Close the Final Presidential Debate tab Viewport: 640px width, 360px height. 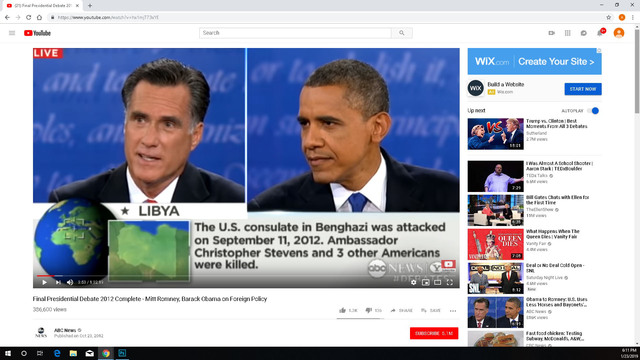[78, 6]
